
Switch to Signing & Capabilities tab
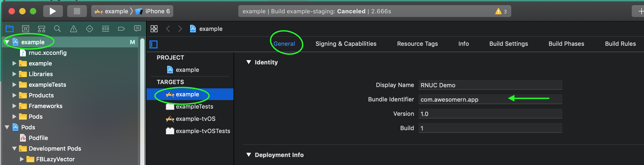coord(346,44)
